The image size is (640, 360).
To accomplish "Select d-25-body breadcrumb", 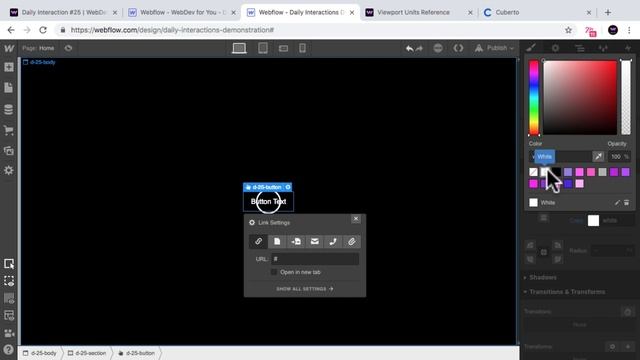I will click(x=40, y=353).
